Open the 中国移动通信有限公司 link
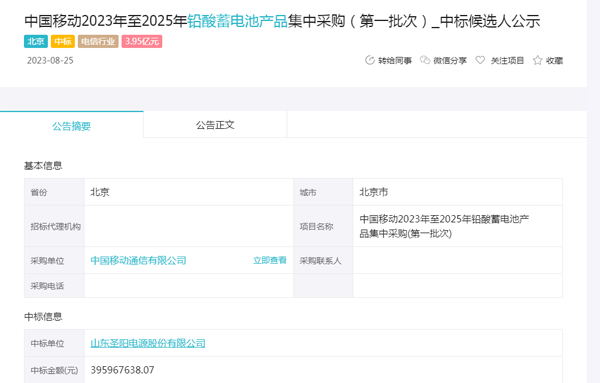 coord(138,261)
